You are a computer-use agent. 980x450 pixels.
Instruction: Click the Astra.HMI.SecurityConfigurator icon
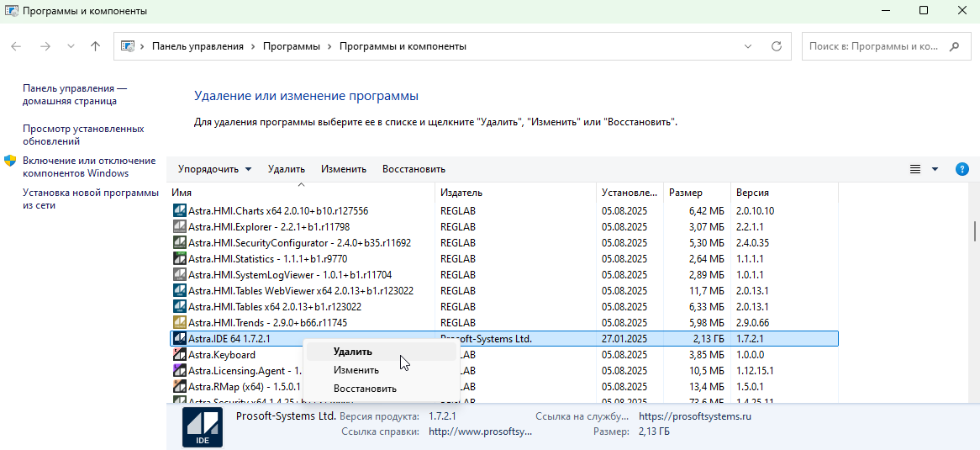click(x=179, y=243)
